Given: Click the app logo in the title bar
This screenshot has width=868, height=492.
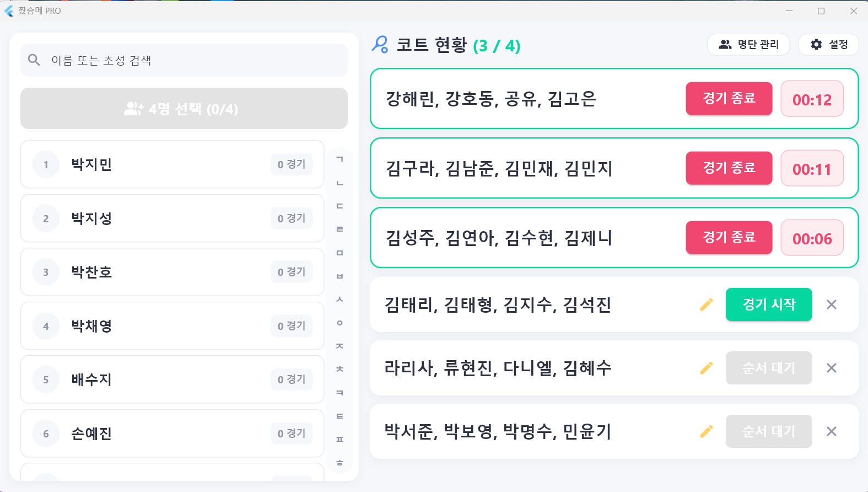Looking at the screenshot, I should tap(9, 10).
